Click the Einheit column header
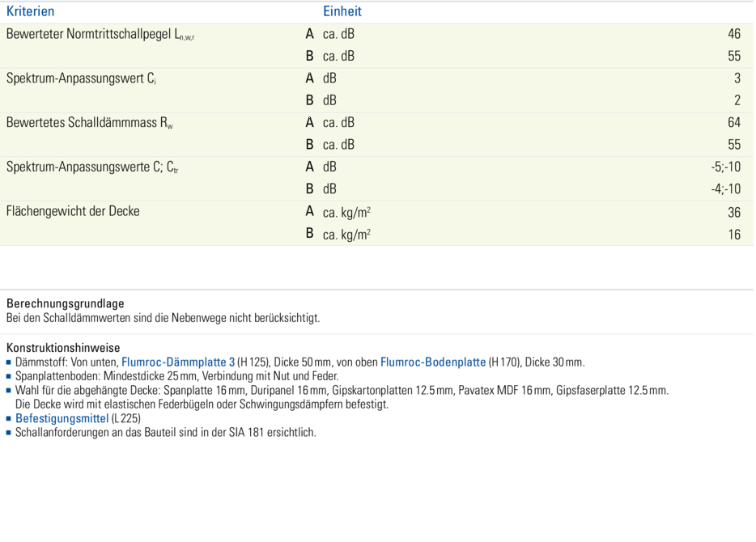Viewport: 756px width, 542px height. coord(342,11)
